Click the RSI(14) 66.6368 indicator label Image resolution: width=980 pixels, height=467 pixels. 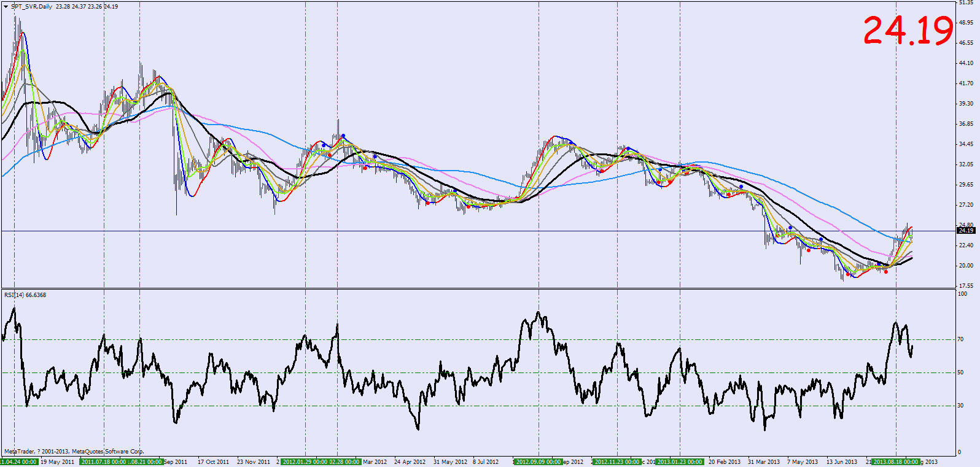pyautogui.click(x=25, y=295)
